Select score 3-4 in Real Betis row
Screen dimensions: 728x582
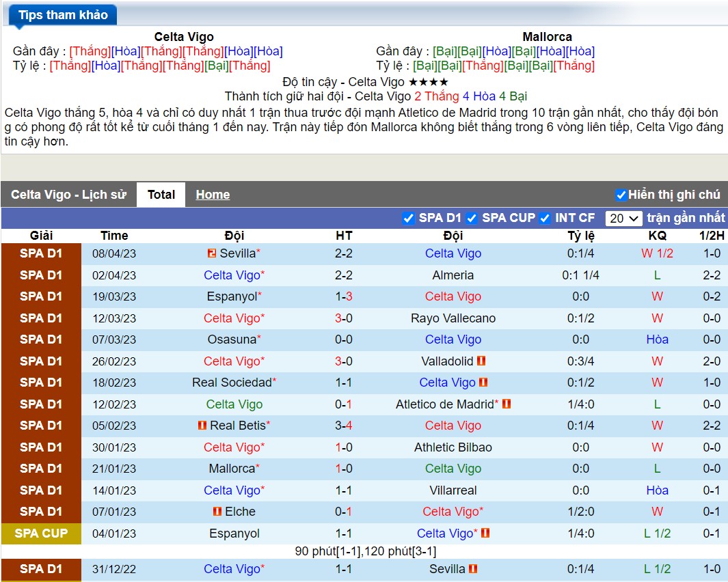pos(344,426)
